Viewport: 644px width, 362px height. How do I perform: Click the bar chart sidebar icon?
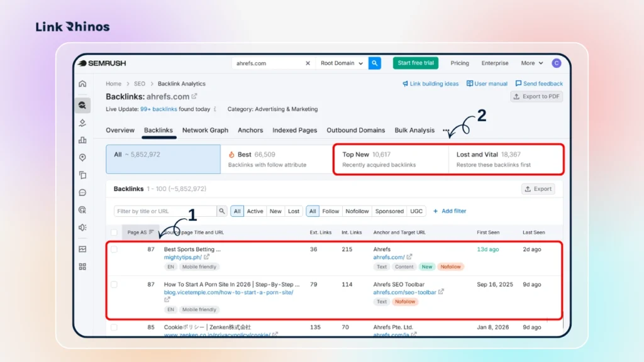coord(82,140)
